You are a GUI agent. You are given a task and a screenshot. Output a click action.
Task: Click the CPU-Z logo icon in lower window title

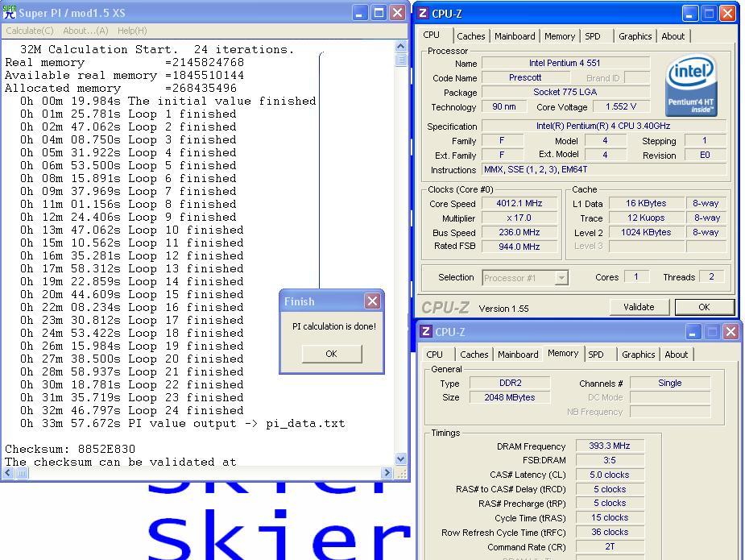point(426,331)
